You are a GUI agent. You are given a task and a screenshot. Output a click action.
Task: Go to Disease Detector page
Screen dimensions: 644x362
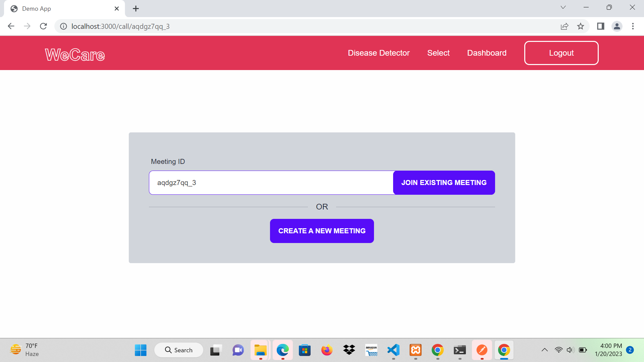379,53
